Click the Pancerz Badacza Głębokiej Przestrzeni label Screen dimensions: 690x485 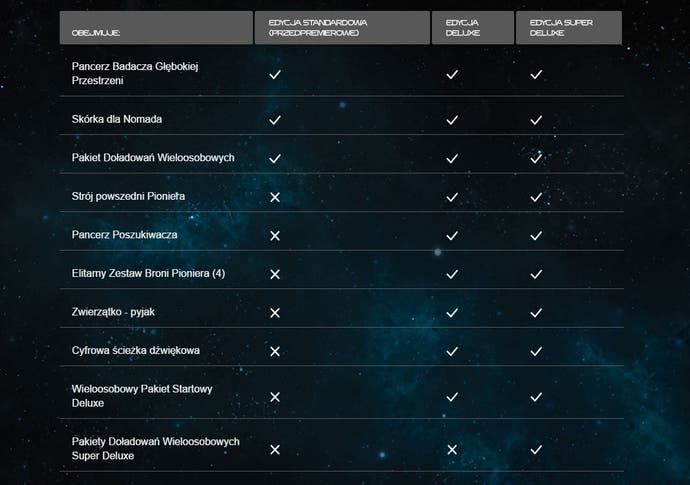coord(135,73)
